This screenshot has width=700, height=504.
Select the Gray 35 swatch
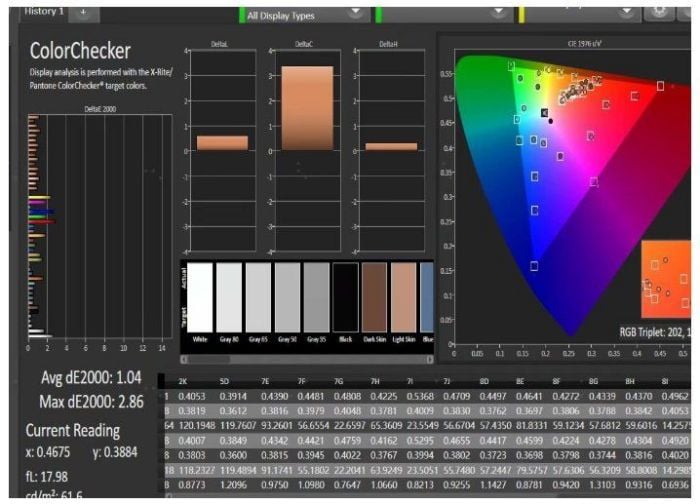[x=317, y=297]
